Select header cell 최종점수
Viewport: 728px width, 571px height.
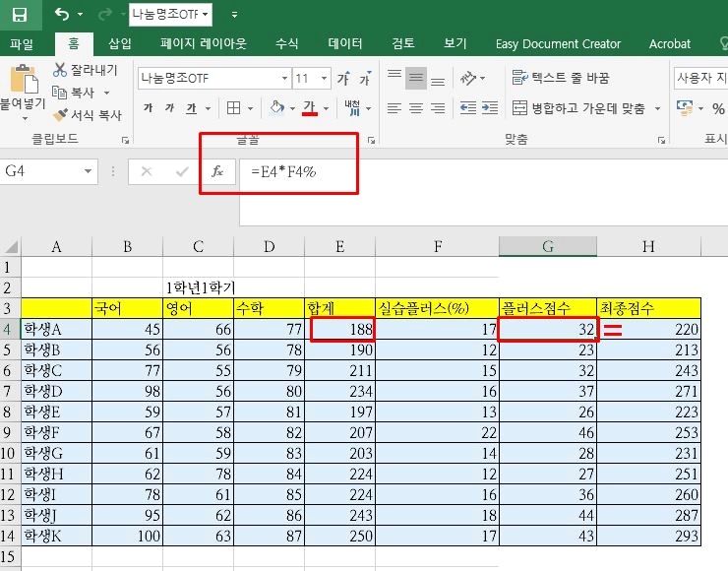click(648, 307)
